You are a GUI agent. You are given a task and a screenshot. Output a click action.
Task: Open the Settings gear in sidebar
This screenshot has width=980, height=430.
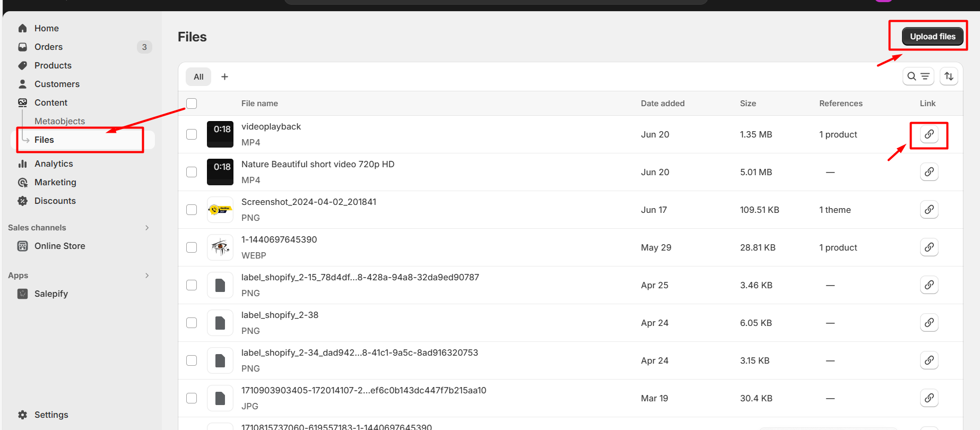43,415
